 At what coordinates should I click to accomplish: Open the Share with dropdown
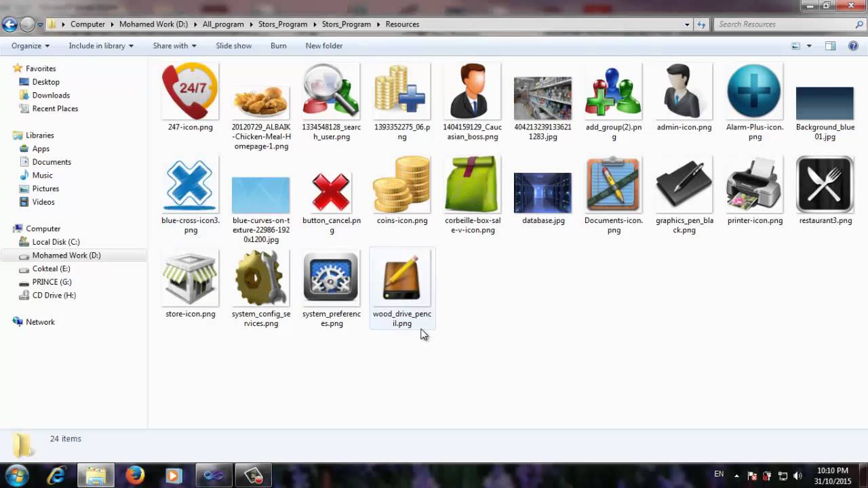tap(174, 45)
